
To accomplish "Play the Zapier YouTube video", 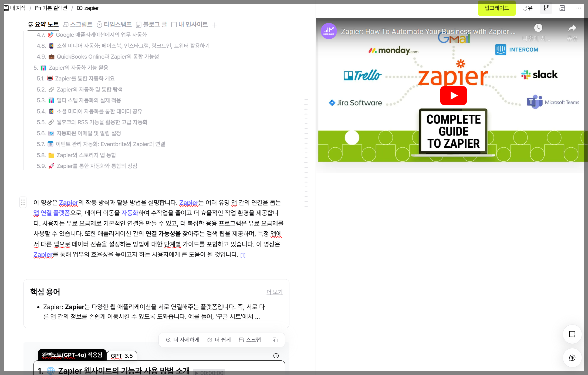I will click(453, 96).
